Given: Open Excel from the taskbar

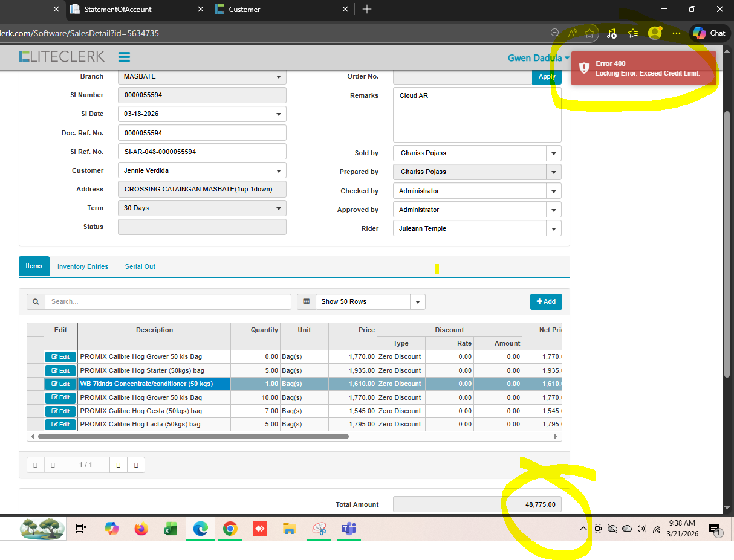Looking at the screenshot, I should [x=170, y=529].
